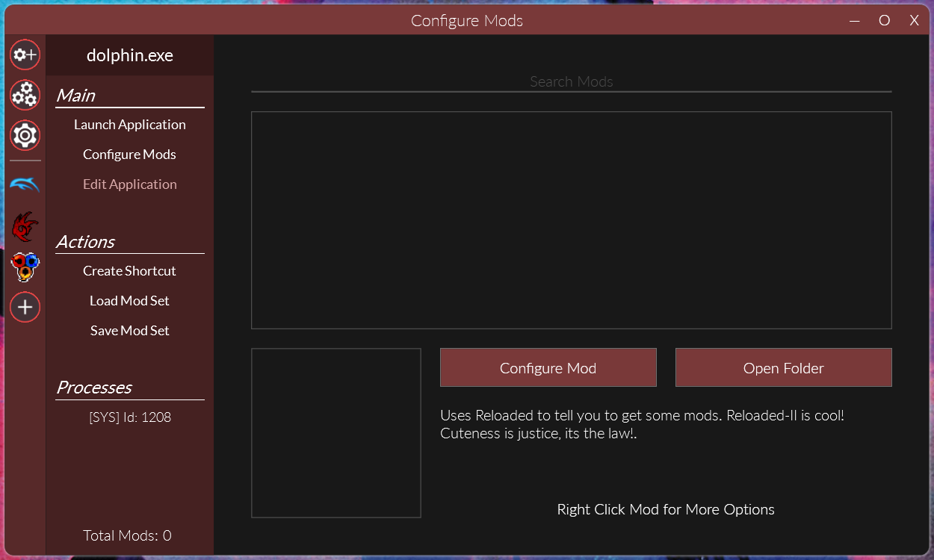Click the add application gear-plus icon
Image resolution: width=934 pixels, height=560 pixels.
click(x=25, y=55)
